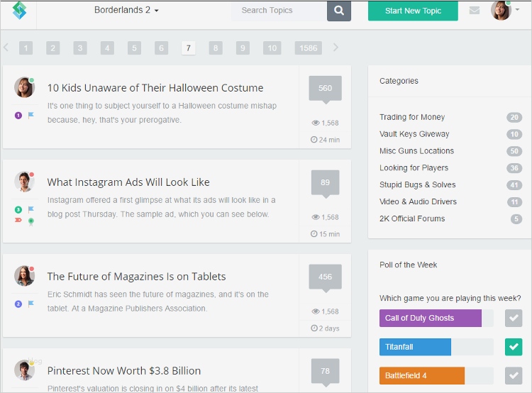
Task: Go to next page arrow in pagination
Action: point(336,48)
